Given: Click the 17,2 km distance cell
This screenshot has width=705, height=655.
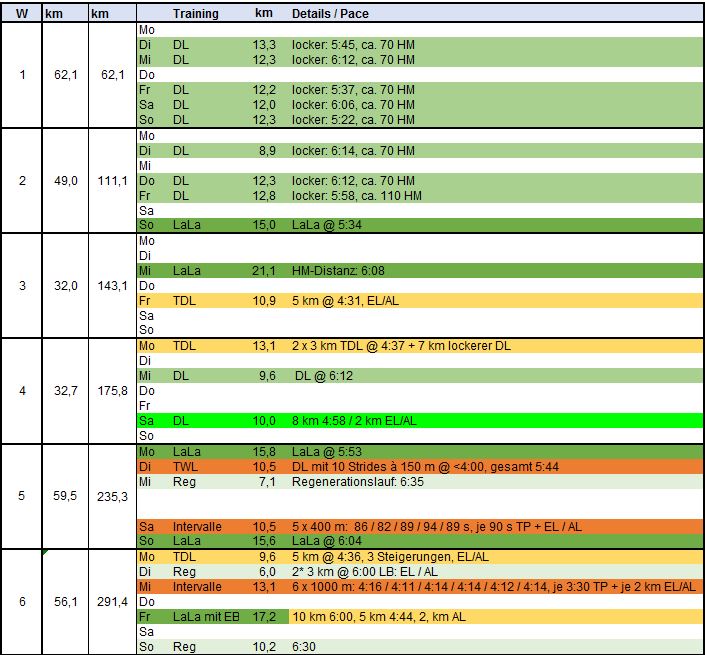Looking at the screenshot, I should [263, 616].
